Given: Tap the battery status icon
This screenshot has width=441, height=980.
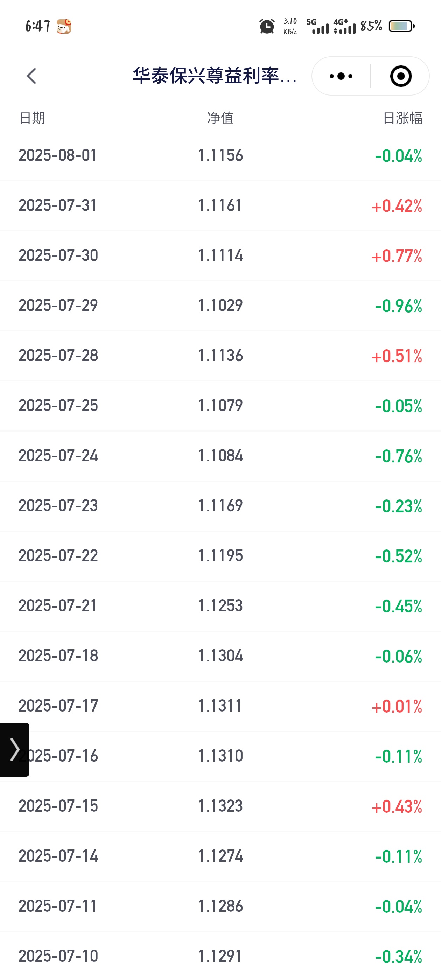Looking at the screenshot, I should click(x=402, y=26).
